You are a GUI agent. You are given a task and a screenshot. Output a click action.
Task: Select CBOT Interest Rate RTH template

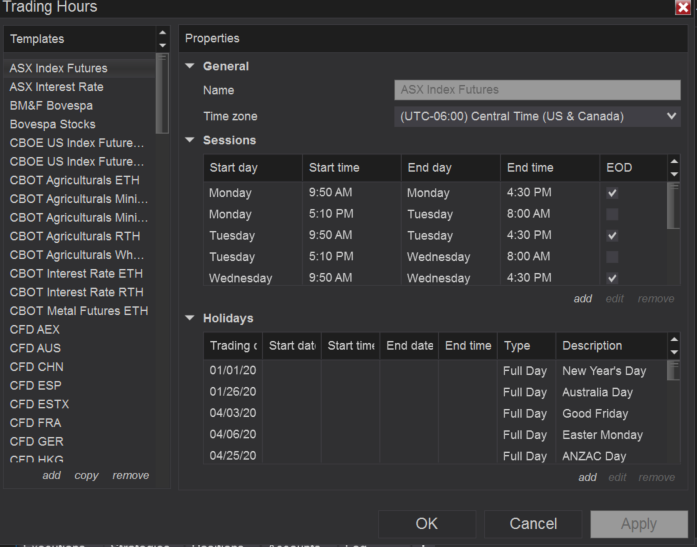tap(80, 292)
